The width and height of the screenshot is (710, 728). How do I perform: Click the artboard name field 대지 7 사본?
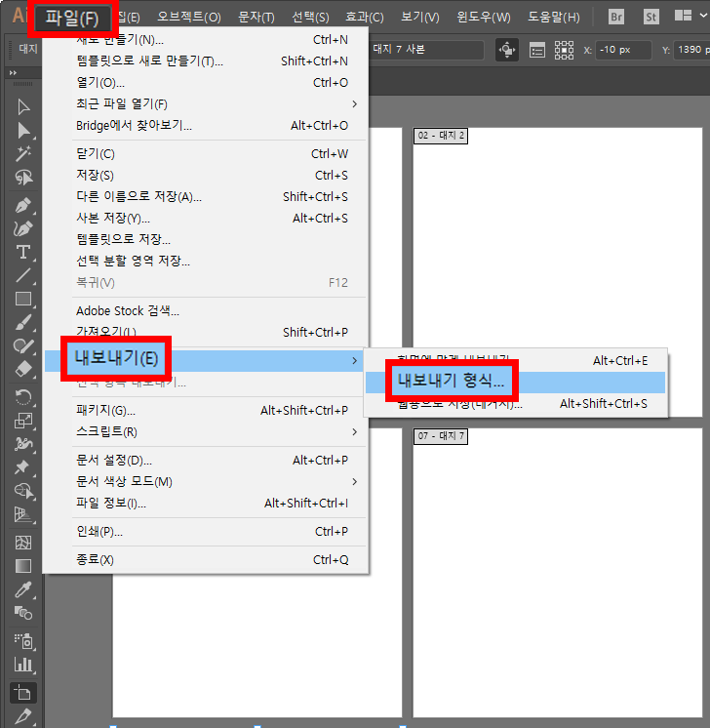tap(424, 50)
